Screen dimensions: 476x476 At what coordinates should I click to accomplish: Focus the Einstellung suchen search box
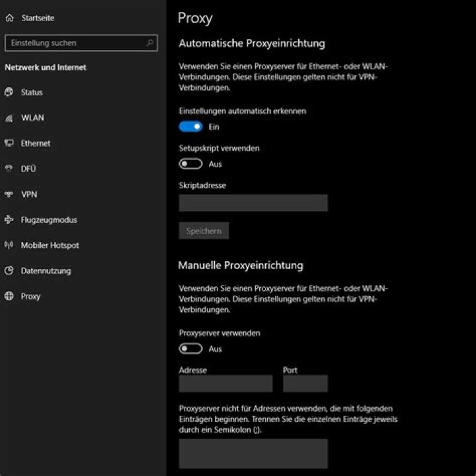(x=81, y=43)
